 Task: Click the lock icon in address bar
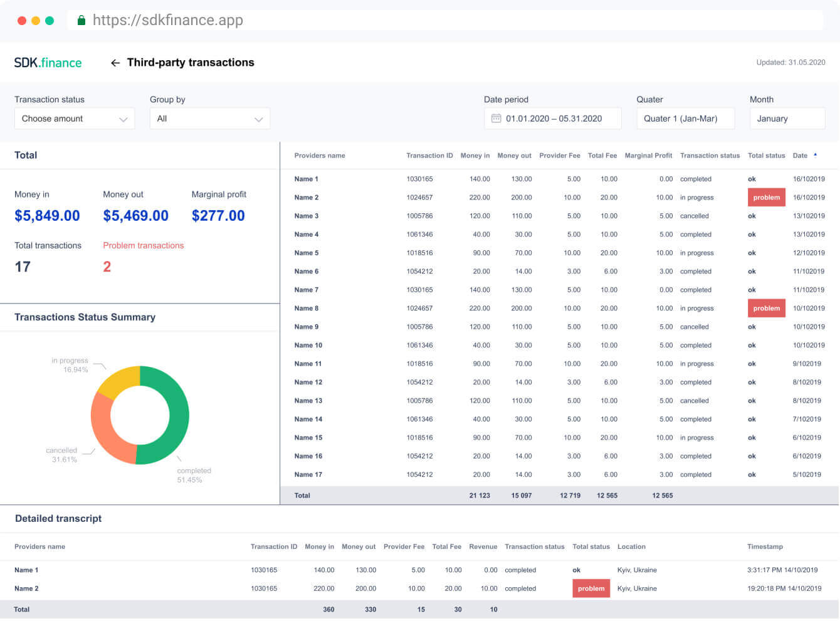click(81, 20)
